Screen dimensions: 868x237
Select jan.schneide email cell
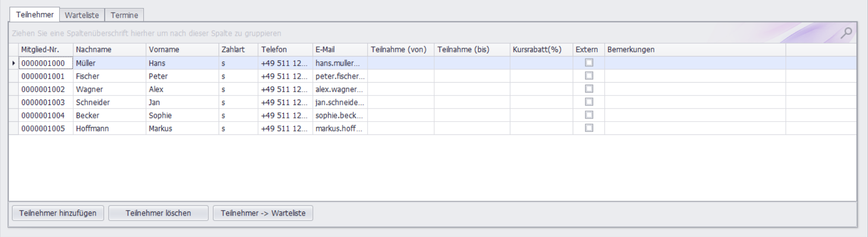coord(340,102)
